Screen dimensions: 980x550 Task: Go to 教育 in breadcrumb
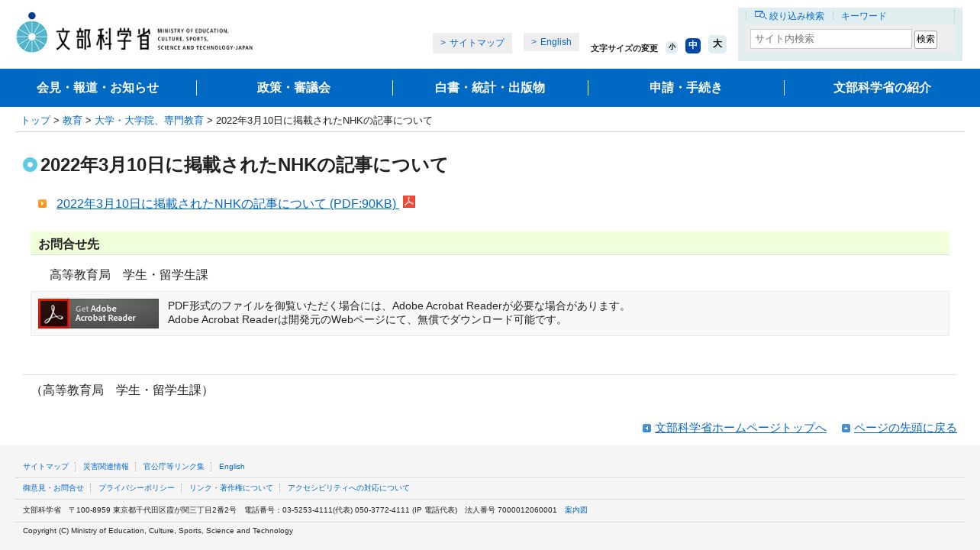pos(73,121)
